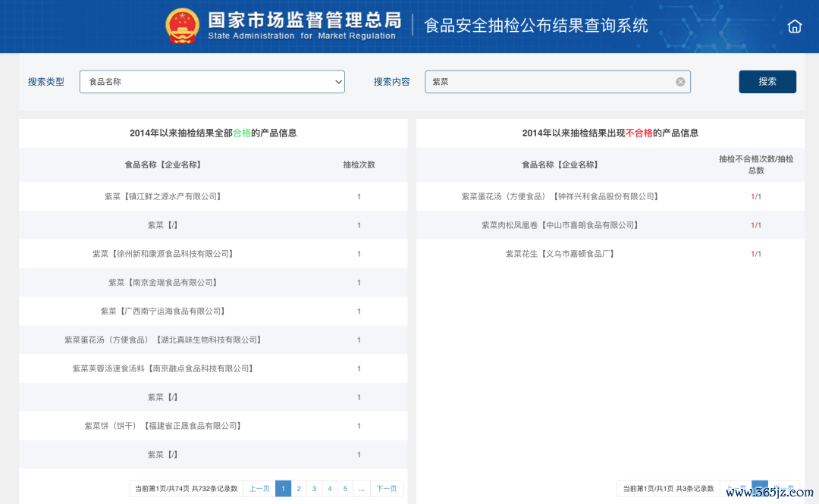Click 食品名称【企业名称】header in unqualified table

tap(560, 164)
